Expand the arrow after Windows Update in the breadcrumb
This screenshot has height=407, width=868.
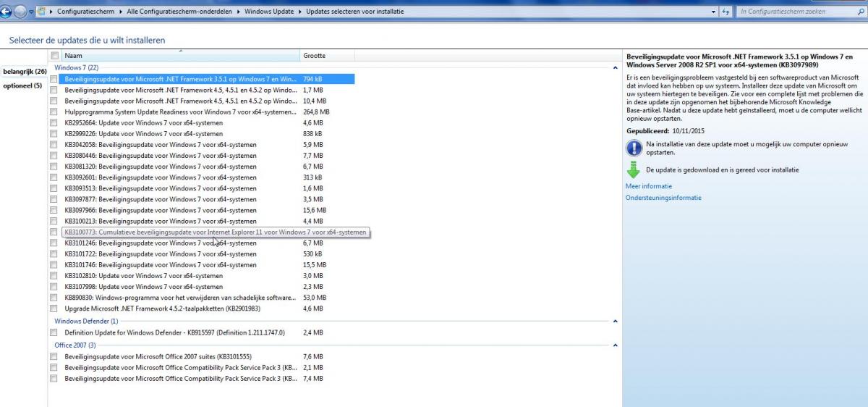[x=301, y=12]
